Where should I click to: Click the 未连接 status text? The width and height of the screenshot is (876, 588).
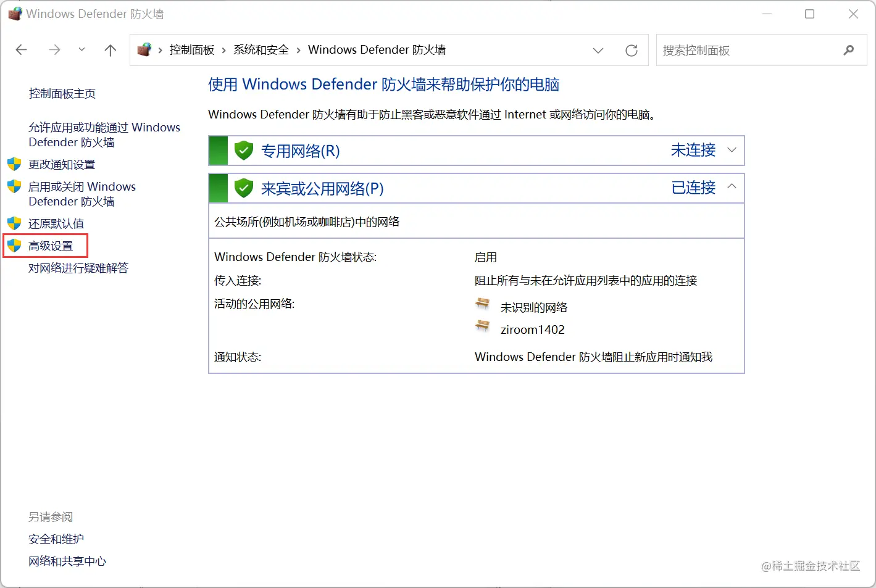[x=693, y=150]
